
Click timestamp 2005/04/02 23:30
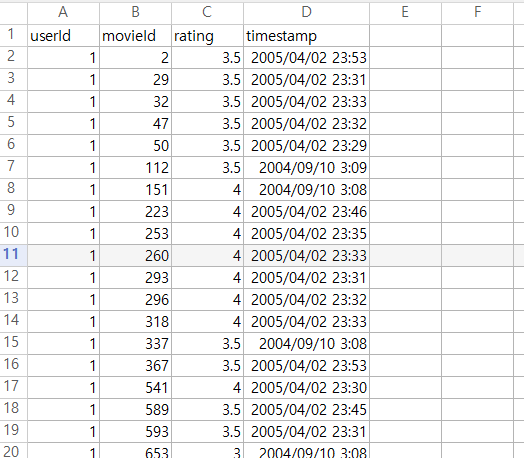[x=306, y=388]
